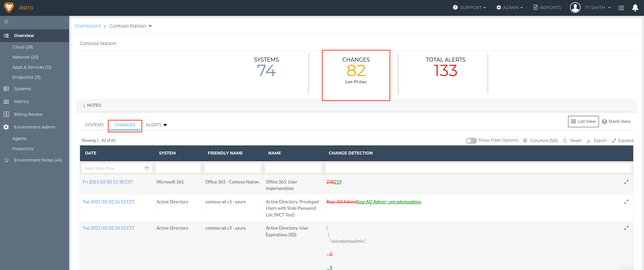Screen dimensions: 644x270
Task: Click the Total Alerts 133 card
Action: click(x=445, y=68)
